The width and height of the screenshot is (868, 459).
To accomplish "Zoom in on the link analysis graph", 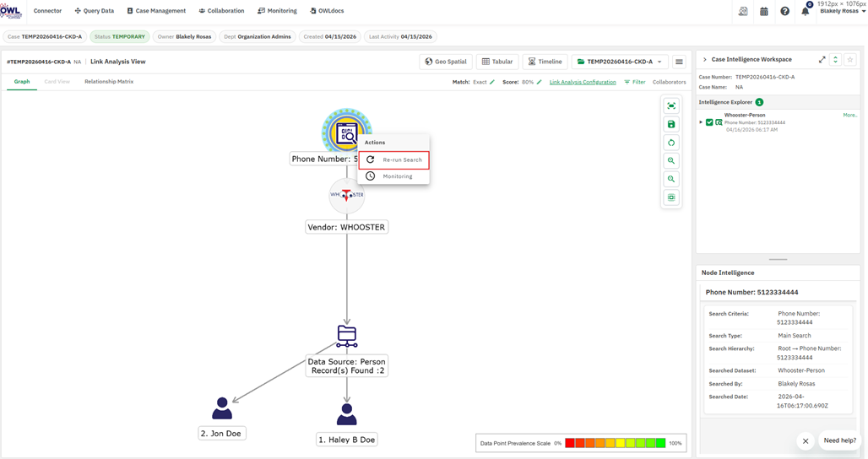I will pos(671,161).
